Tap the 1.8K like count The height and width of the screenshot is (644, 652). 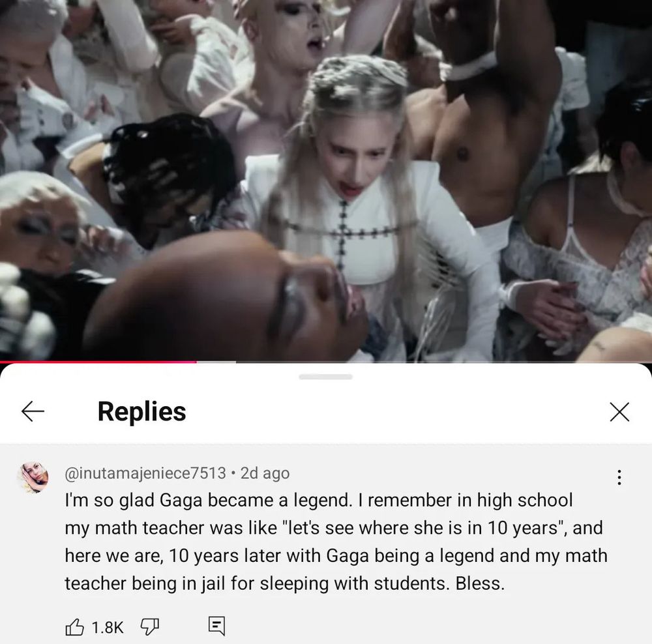click(108, 627)
